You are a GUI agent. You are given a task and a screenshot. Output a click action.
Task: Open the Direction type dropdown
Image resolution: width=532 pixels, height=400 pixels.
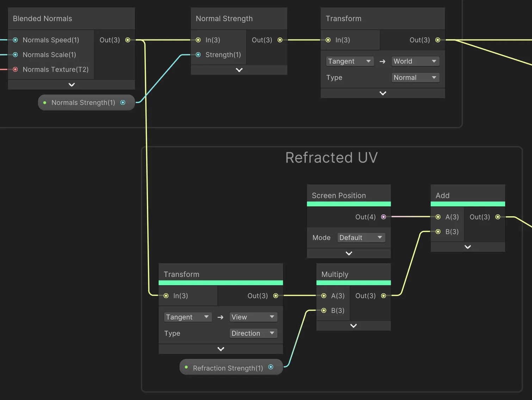[x=253, y=333]
